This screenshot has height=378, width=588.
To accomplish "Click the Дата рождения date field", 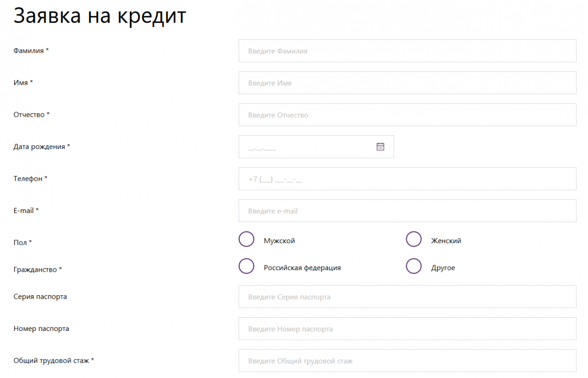I will [x=316, y=147].
